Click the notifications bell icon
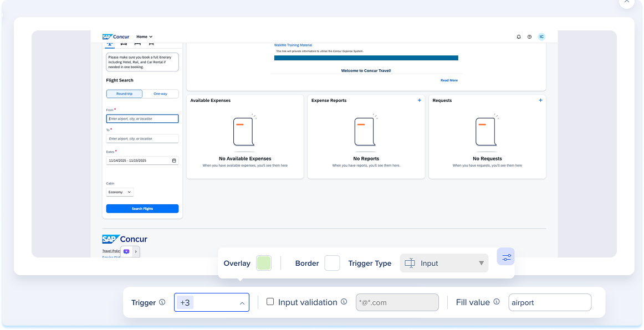Screen dimensions: 644x330 click(519, 37)
